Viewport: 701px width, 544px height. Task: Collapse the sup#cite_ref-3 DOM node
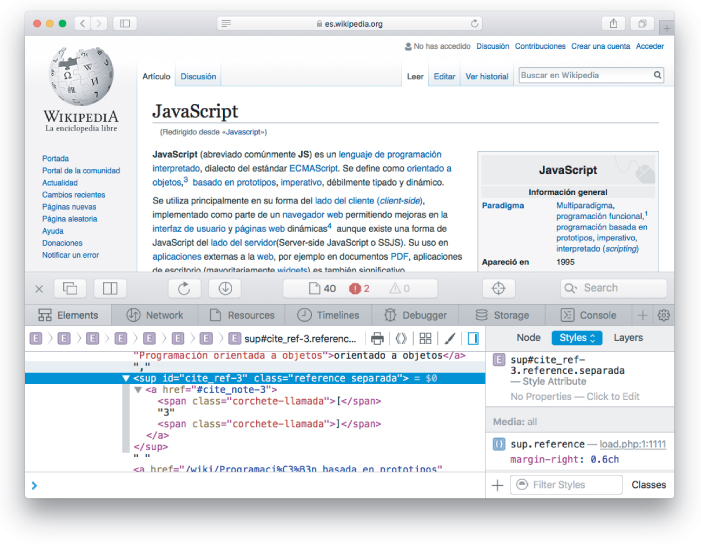[x=126, y=379]
